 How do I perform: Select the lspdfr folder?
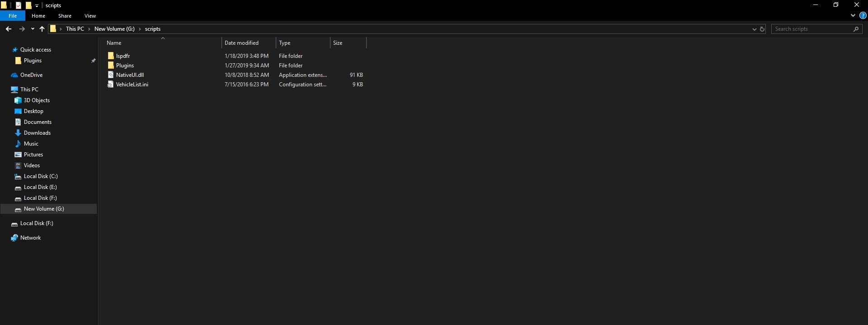pyautogui.click(x=123, y=56)
